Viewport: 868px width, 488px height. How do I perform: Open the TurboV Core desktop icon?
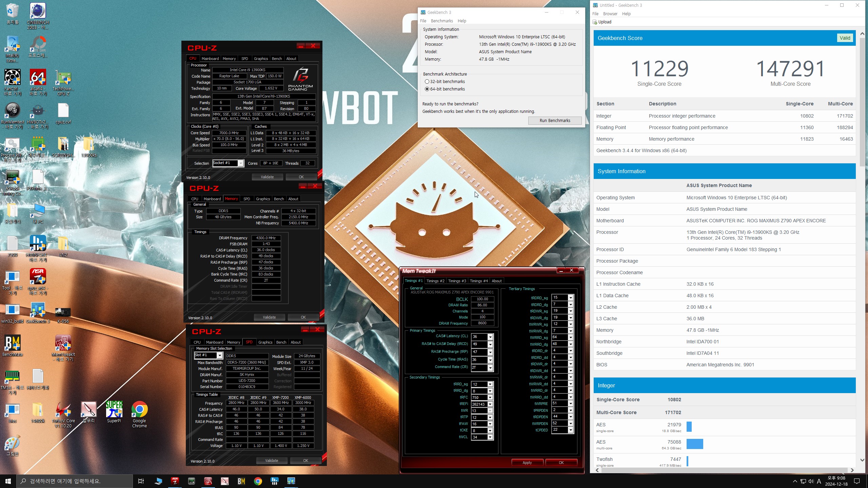(x=63, y=414)
